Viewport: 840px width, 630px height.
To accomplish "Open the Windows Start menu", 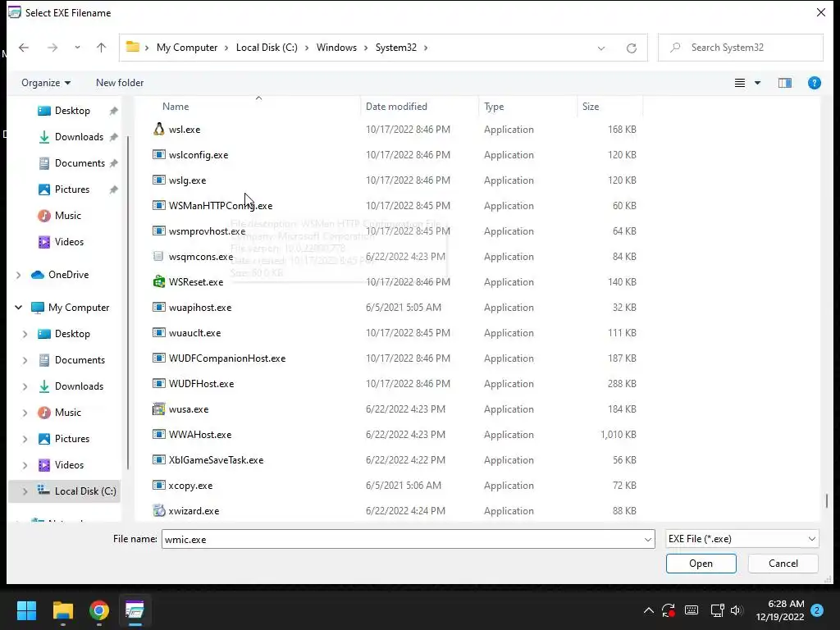I will point(26,610).
